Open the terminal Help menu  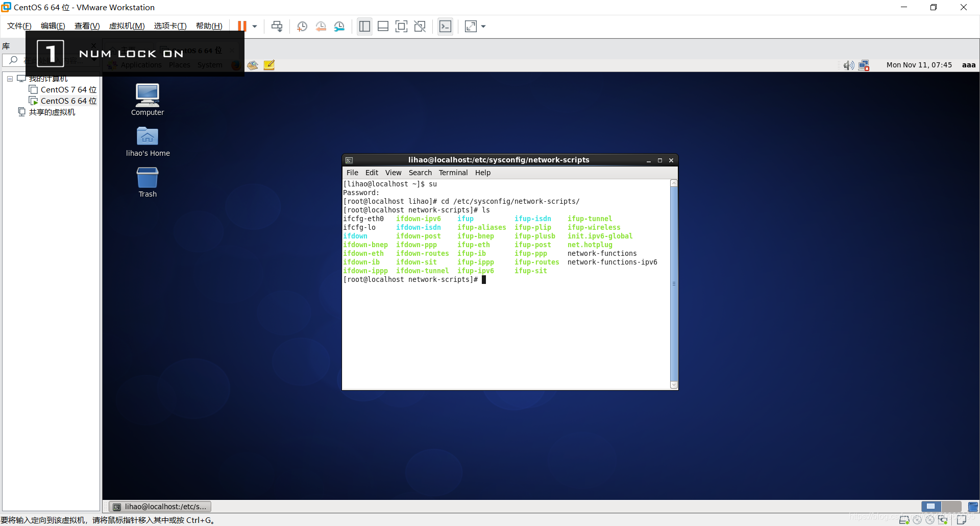(482, 173)
